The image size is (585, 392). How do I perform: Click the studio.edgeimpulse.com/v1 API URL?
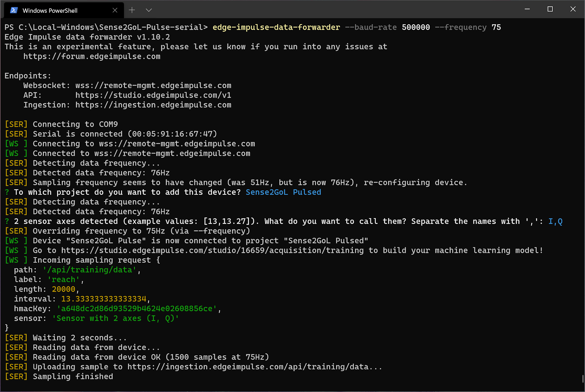pos(153,95)
